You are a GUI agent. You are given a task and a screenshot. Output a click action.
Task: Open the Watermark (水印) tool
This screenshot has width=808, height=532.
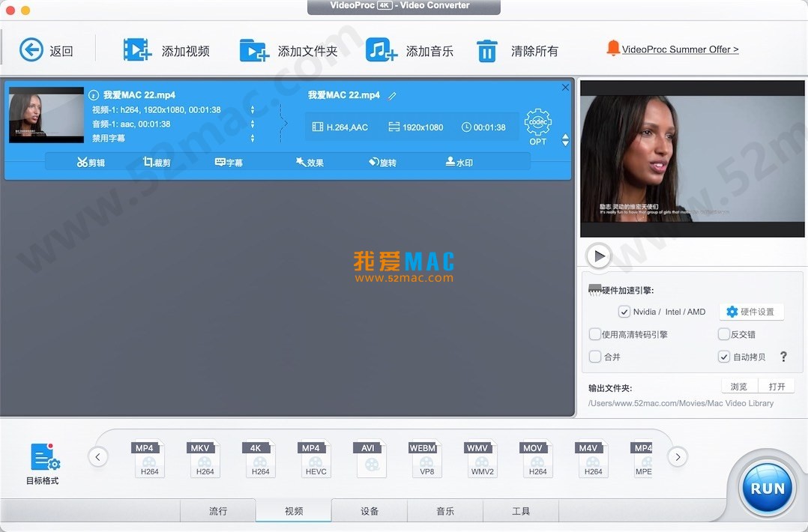pos(459,163)
